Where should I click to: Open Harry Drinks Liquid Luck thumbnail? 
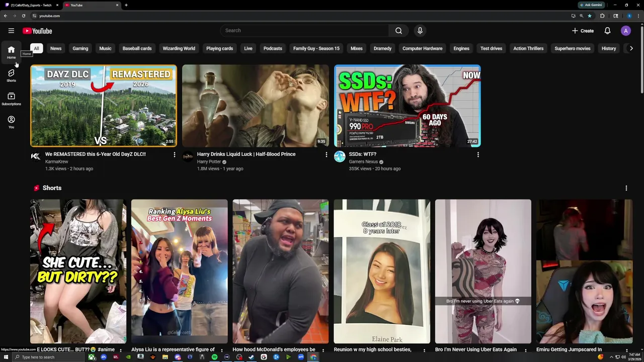[256, 106]
